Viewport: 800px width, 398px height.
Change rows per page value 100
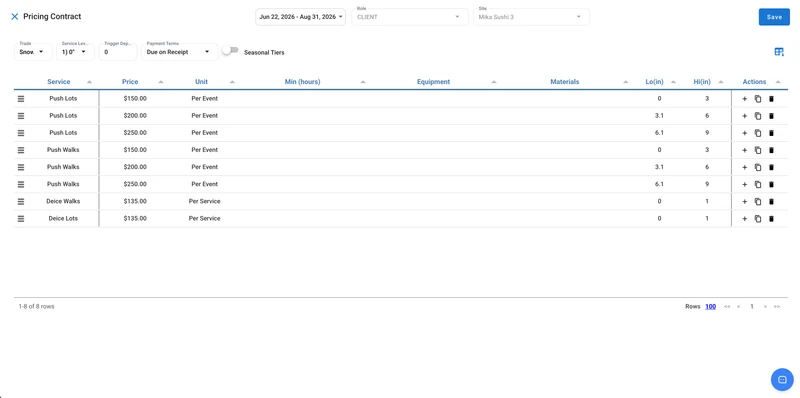coord(710,307)
